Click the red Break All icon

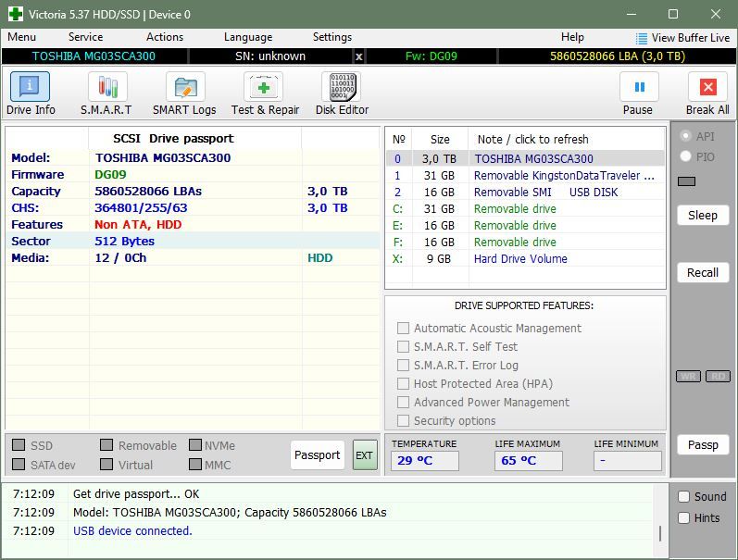pos(707,87)
